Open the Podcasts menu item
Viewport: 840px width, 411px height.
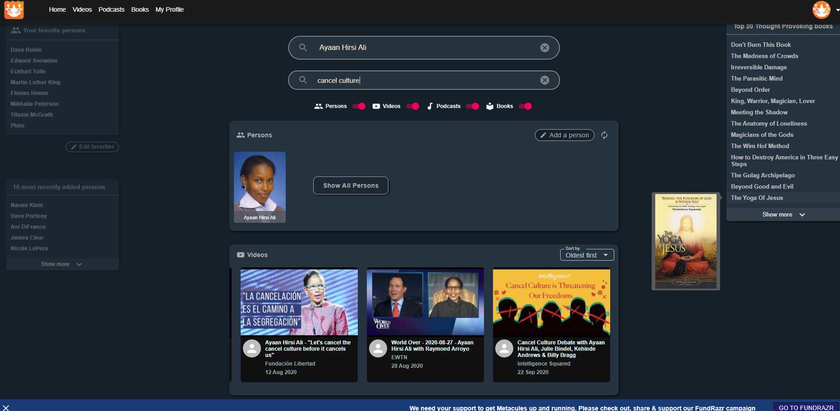point(111,10)
